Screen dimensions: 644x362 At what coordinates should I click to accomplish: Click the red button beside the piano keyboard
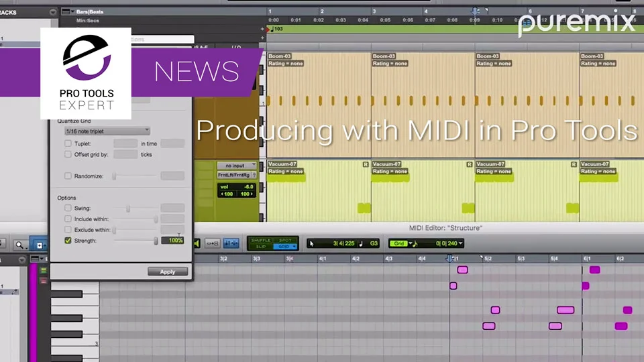(43, 281)
